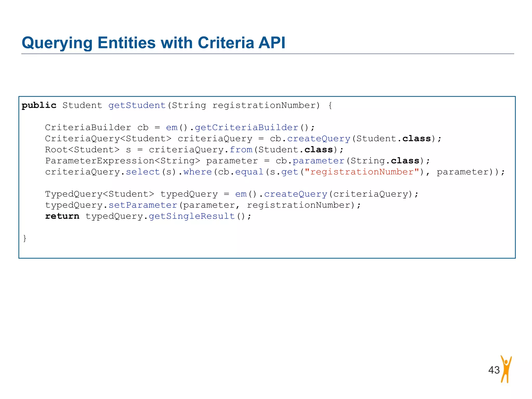Click the where method call
Viewport: 532px width, 399px height.
(198, 172)
